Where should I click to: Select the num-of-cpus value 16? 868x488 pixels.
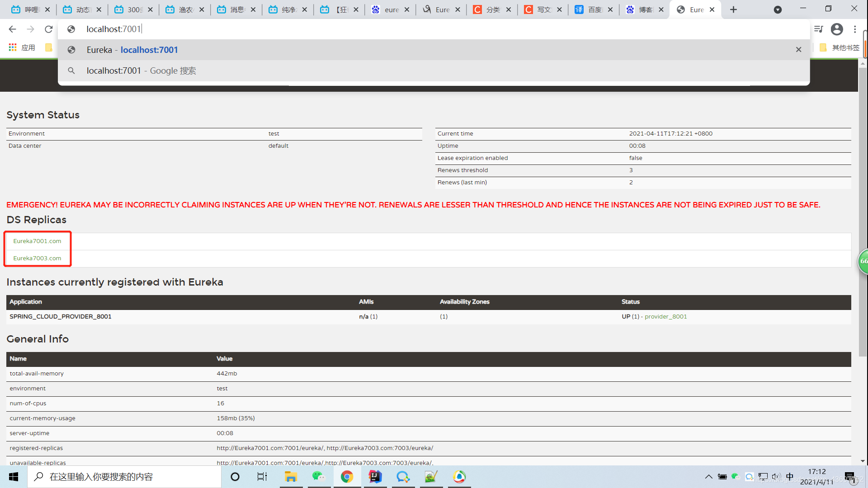point(220,403)
